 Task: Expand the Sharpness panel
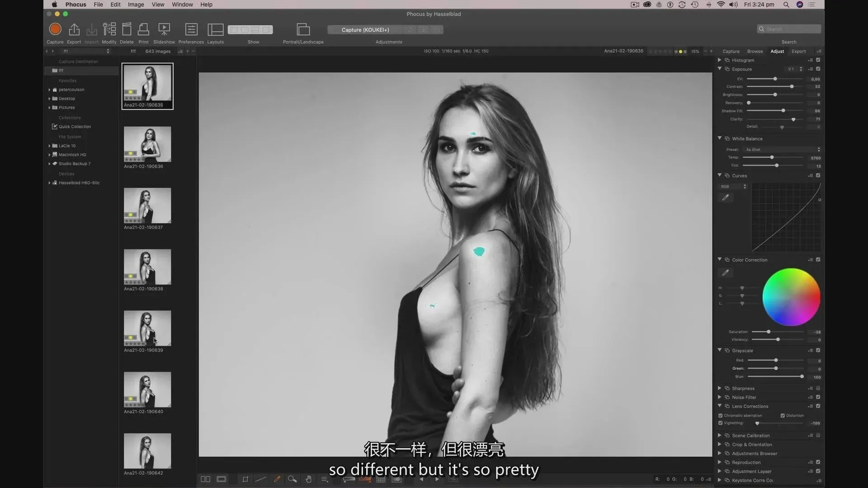click(x=719, y=388)
